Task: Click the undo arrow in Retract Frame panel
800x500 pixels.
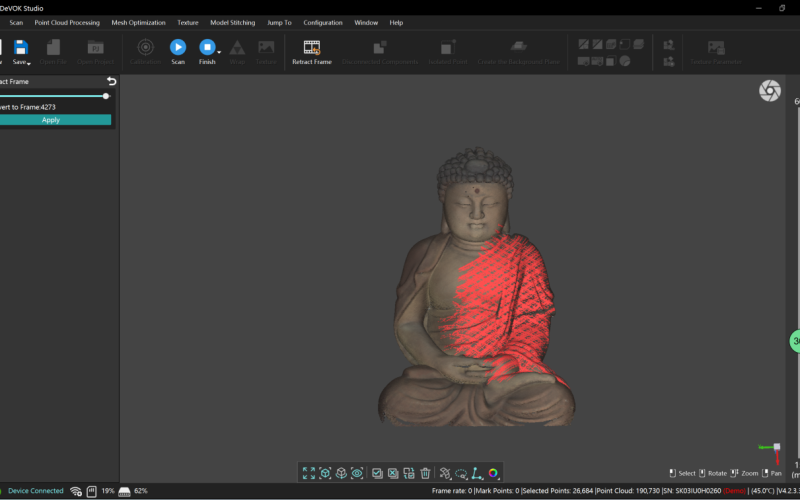Action: coord(111,81)
